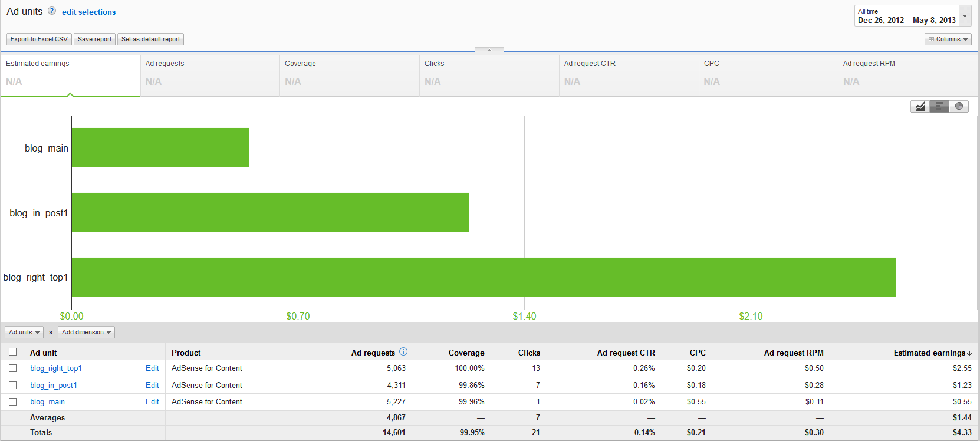This screenshot has width=980, height=441.
Task: Click the Averages row label
Action: click(48, 417)
